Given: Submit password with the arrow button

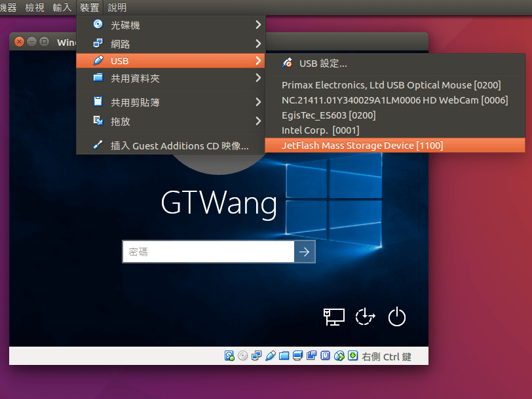Looking at the screenshot, I should coord(305,252).
